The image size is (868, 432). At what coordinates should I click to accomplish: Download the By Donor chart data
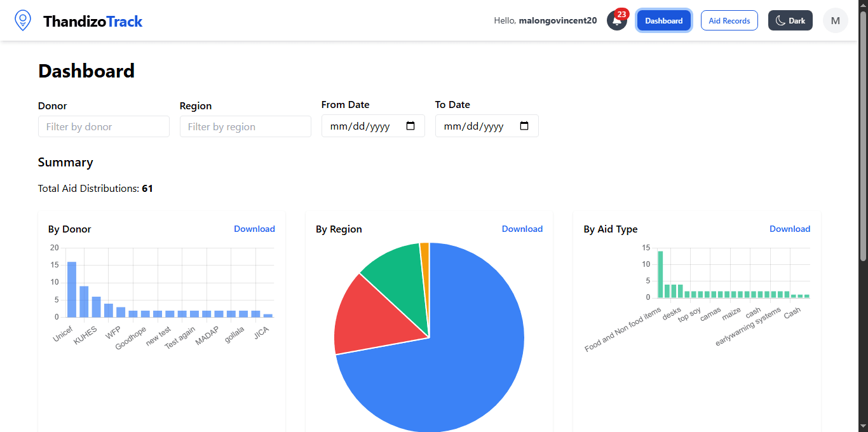coord(254,229)
